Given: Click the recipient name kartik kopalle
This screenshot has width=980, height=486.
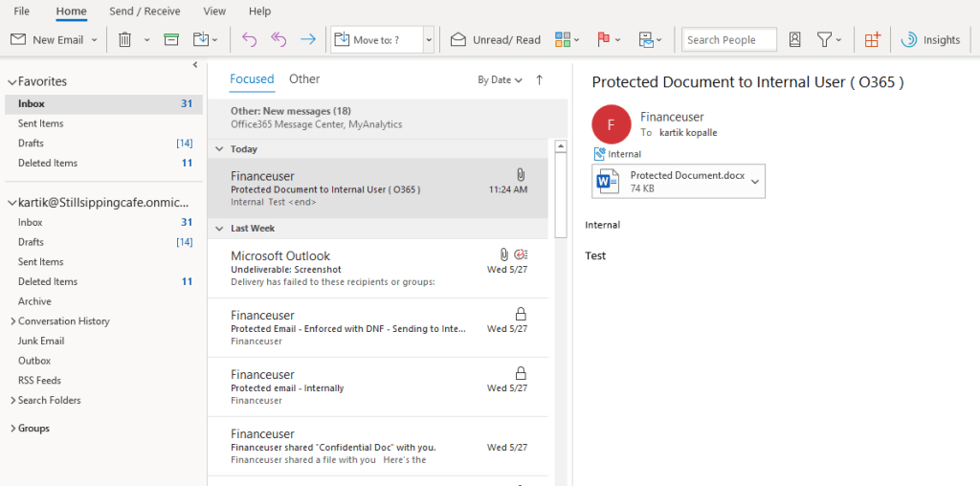Looking at the screenshot, I should [688, 133].
